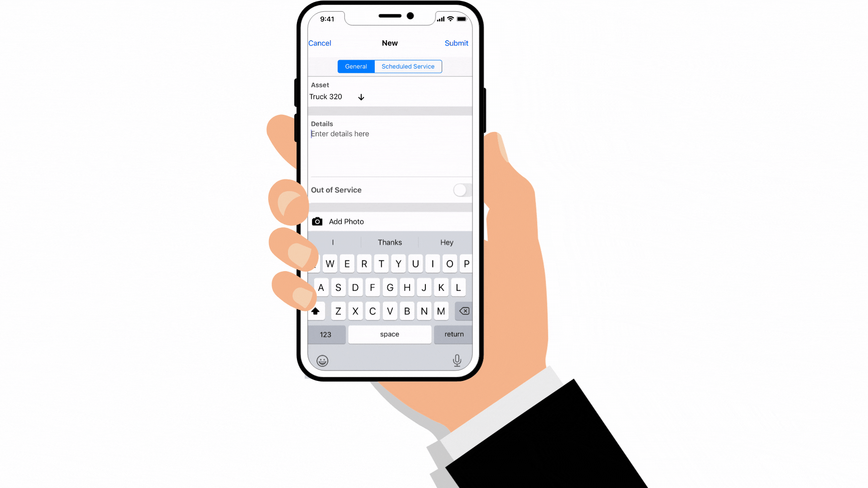Tap Submit to save new work order
This screenshot has width=868, height=488.
(456, 42)
